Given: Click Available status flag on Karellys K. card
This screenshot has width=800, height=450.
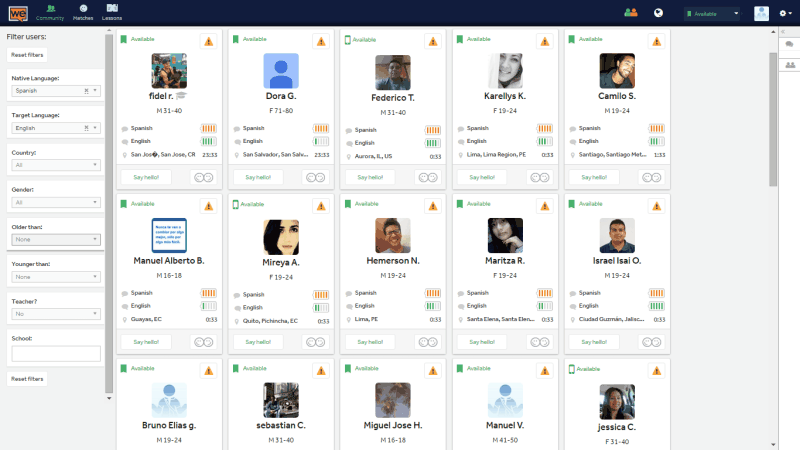Looking at the screenshot, I should click(460, 39).
